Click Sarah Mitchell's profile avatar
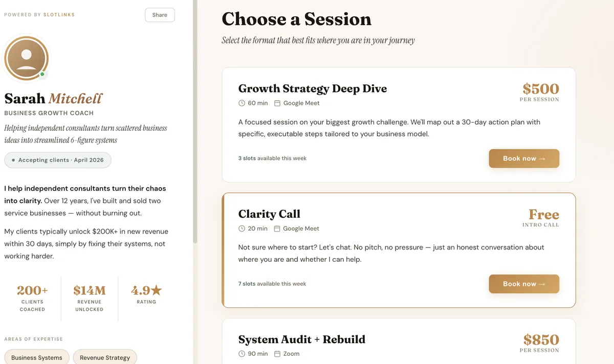 point(27,58)
